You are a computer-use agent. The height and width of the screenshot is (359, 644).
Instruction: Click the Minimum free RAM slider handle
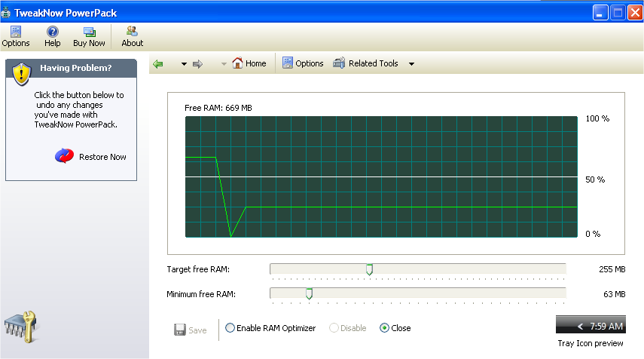(x=309, y=293)
